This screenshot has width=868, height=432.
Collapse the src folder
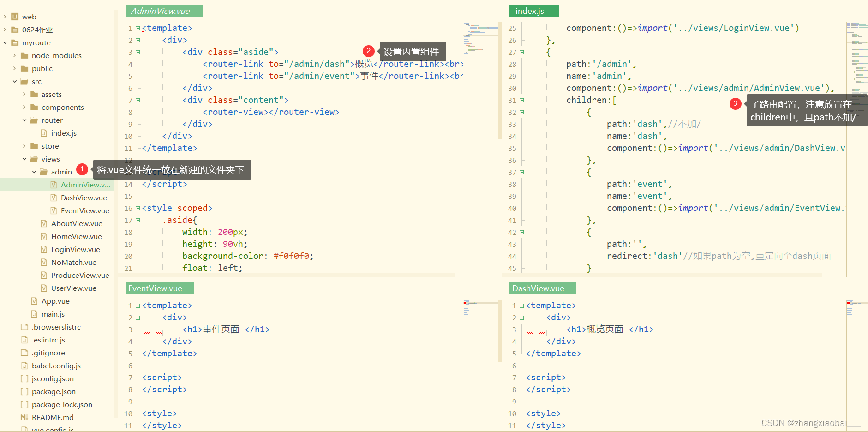[14, 81]
